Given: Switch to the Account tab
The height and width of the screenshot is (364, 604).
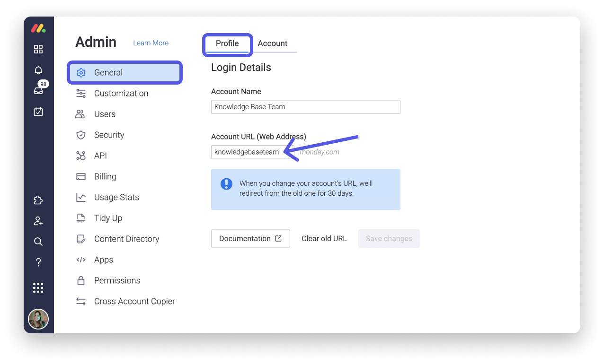Looking at the screenshot, I should (273, 43).
